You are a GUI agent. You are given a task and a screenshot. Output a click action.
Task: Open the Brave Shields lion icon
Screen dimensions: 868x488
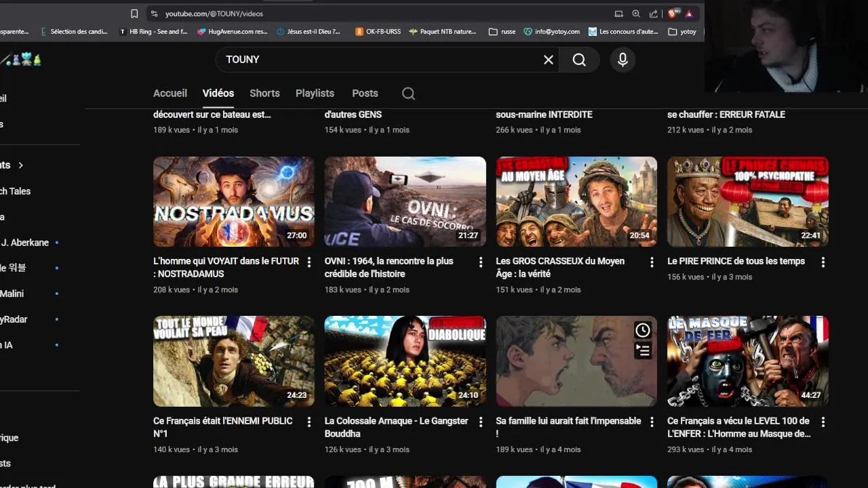[x=673, y=14]
